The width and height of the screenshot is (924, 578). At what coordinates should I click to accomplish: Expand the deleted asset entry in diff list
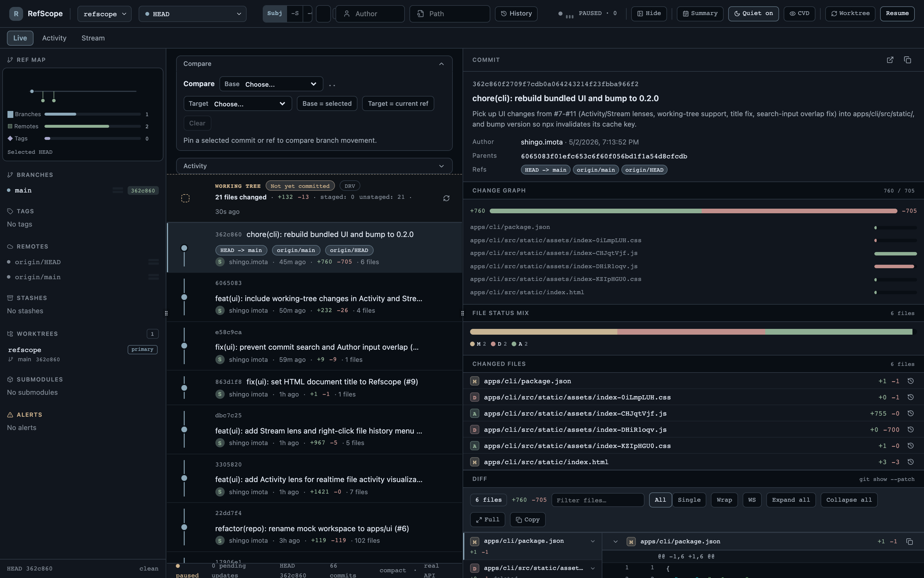coord(593,568)
